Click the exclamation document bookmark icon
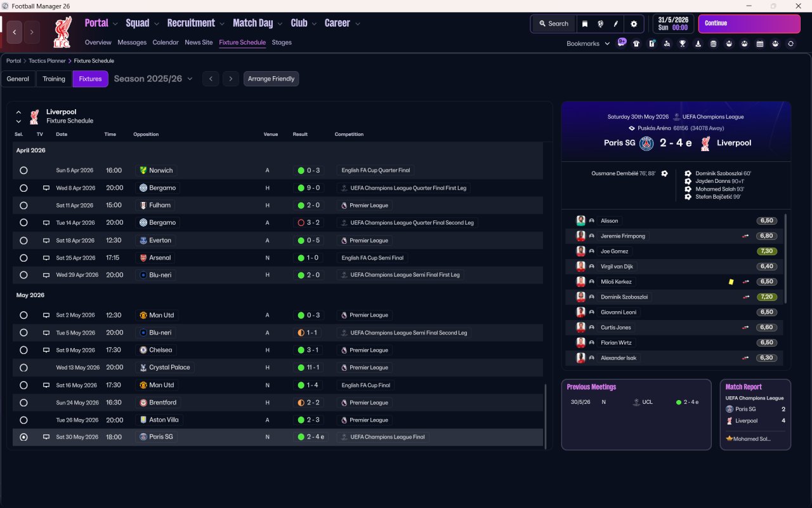 click(652, 44)
